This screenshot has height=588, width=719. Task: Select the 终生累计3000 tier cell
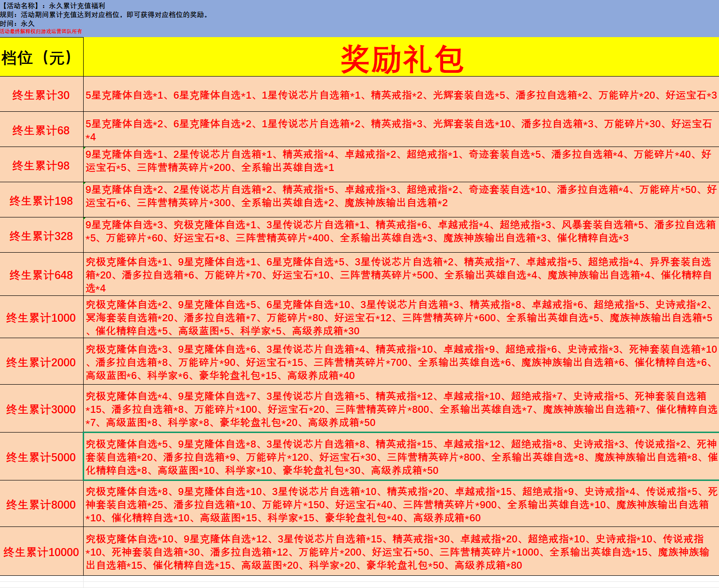[x=41, y=409]
